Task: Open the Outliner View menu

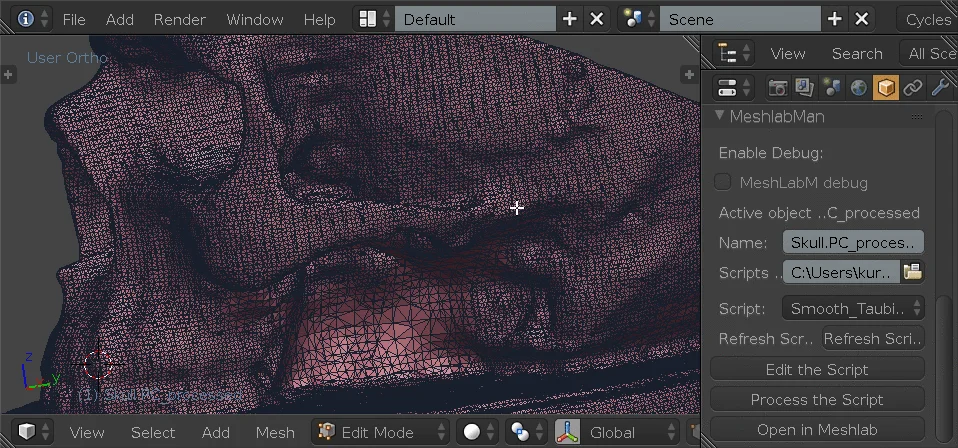Action: coord(788,54)
